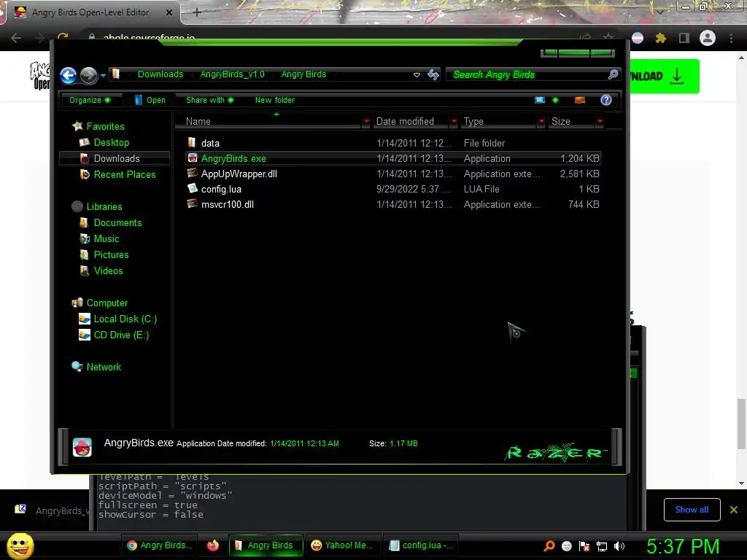
Task: Click Show all downloads button
Action: point(692,510)
